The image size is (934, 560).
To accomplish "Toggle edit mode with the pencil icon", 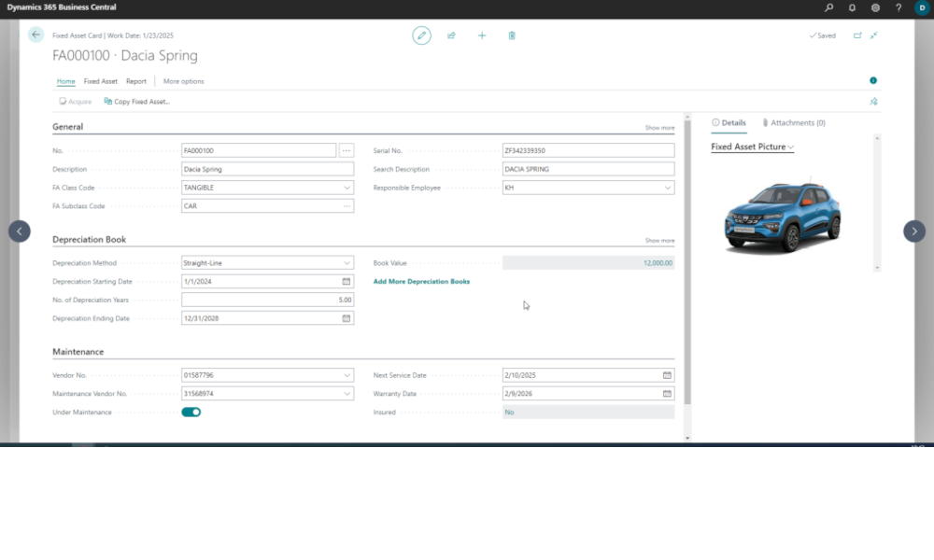I will (422, 35).
